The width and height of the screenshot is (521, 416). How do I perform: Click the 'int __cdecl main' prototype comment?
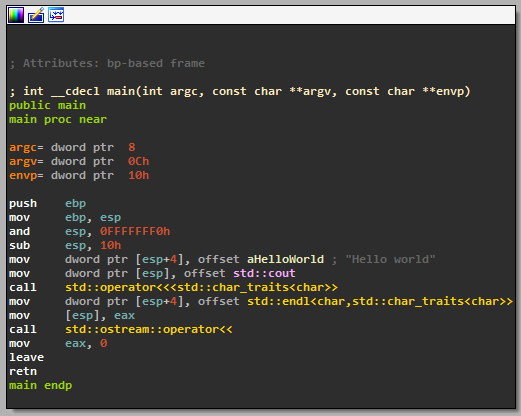[x=240, y=91]
